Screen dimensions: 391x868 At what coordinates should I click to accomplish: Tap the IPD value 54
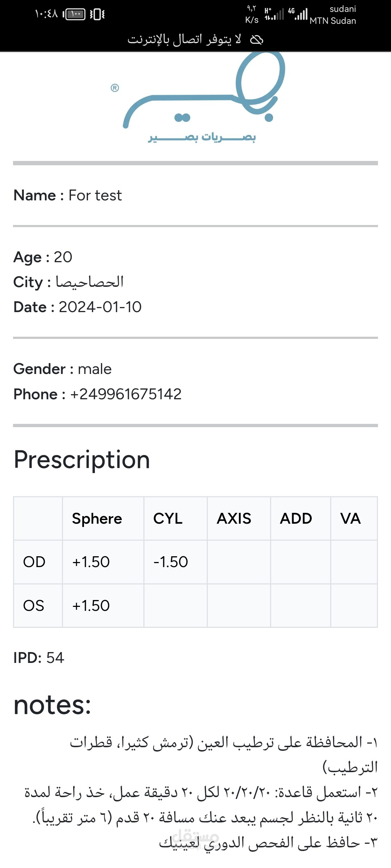(x=55, y=658)
